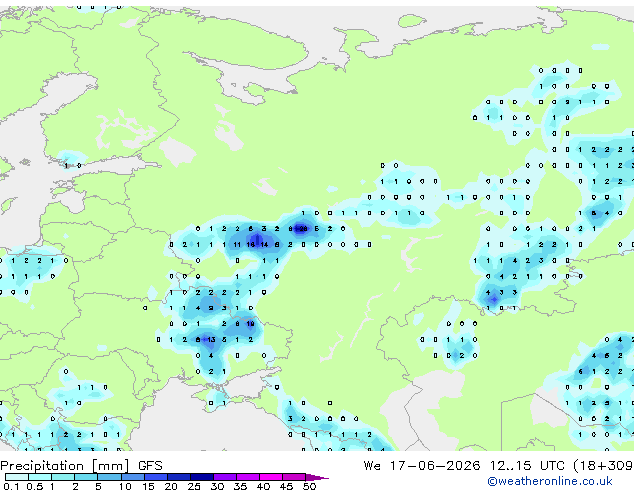634x490 pixels.
Task: Click the '11' precipitation value on map
Action: pos(237,245)
